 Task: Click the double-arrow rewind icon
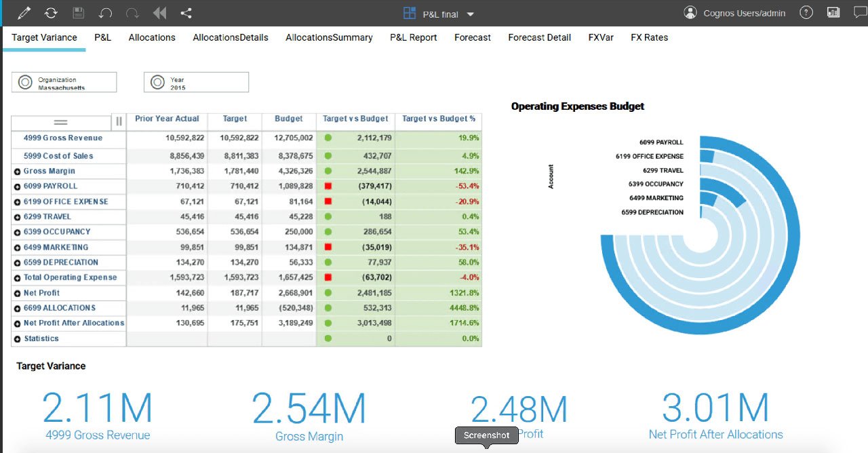159,13
